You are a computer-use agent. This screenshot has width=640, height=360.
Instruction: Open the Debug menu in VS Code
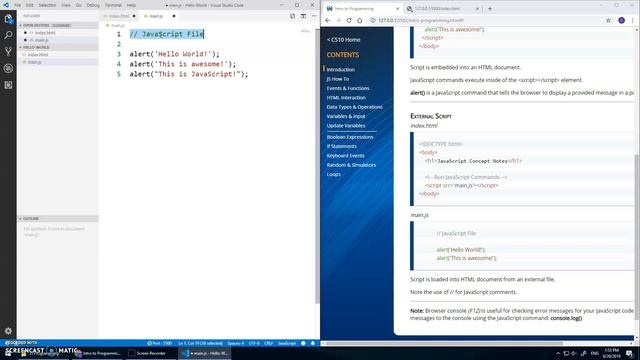click(x=93, y=5)
